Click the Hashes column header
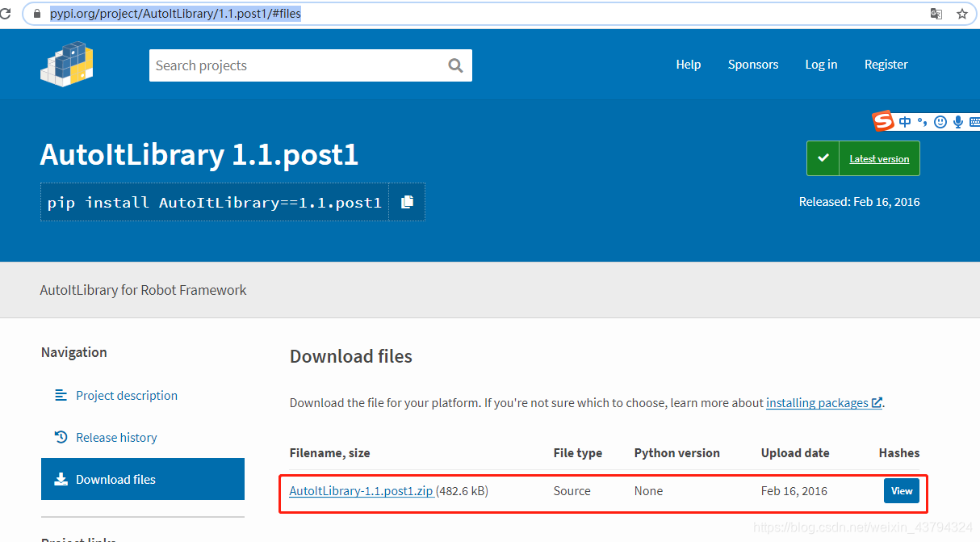 coord(899,453)
